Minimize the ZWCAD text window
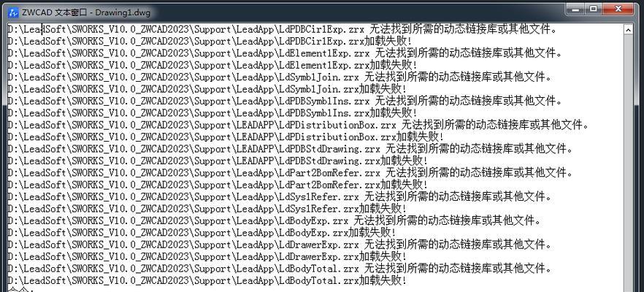This screenshot has height=292, width=644. 576,9
